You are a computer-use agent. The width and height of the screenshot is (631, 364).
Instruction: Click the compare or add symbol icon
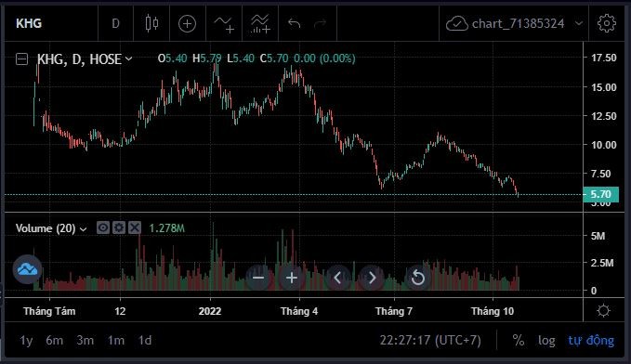click(187, 24)
